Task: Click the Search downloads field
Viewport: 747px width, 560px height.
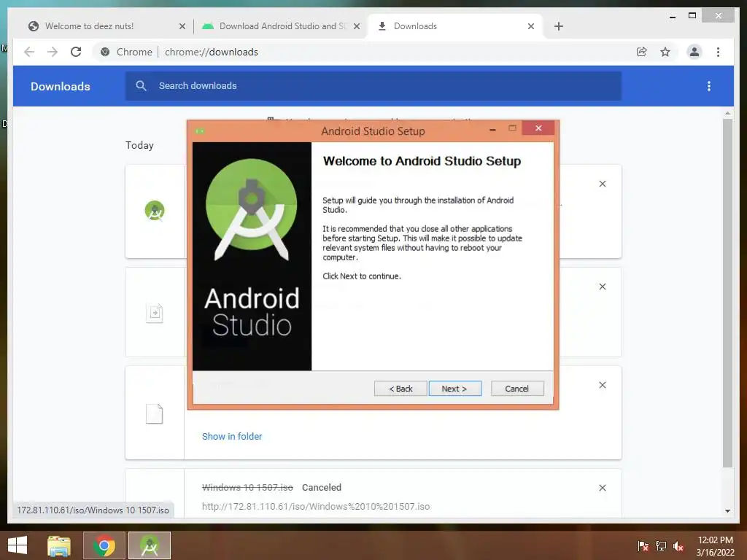Action: point(373,86)
